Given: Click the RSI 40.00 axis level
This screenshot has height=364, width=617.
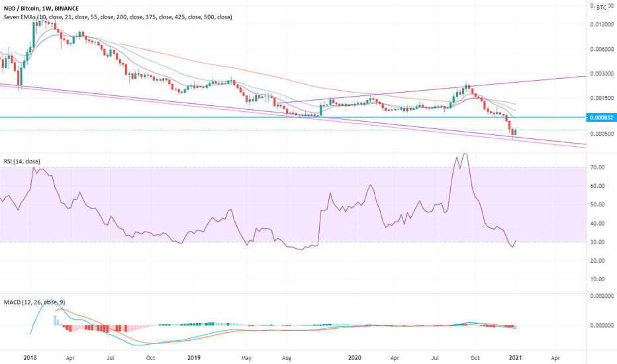Looking at the screenshot, I should [597, 224].
